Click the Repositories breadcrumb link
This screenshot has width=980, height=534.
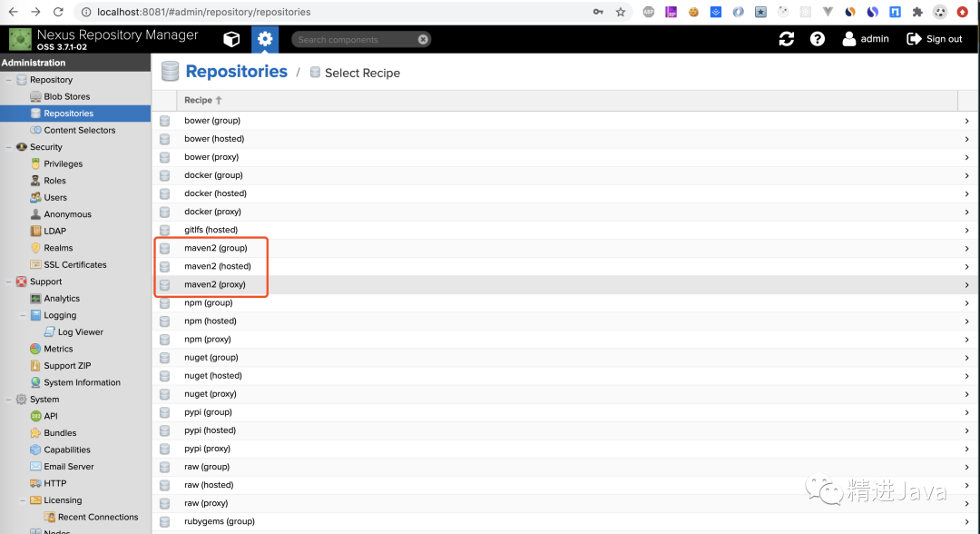pyautogui.click(x=236, y=72)
